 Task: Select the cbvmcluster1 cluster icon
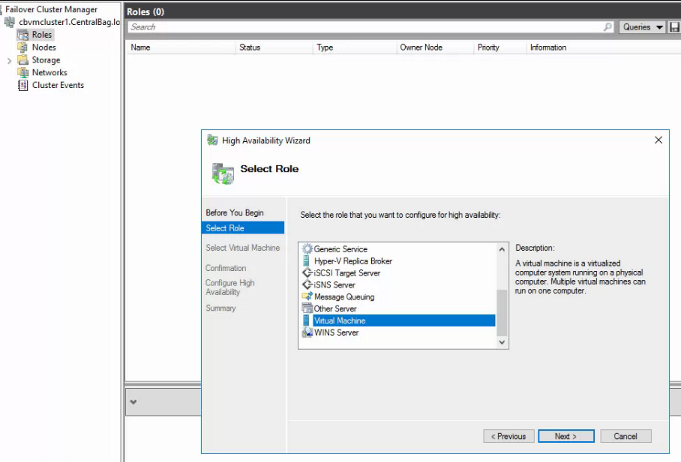tap(10, 22)
